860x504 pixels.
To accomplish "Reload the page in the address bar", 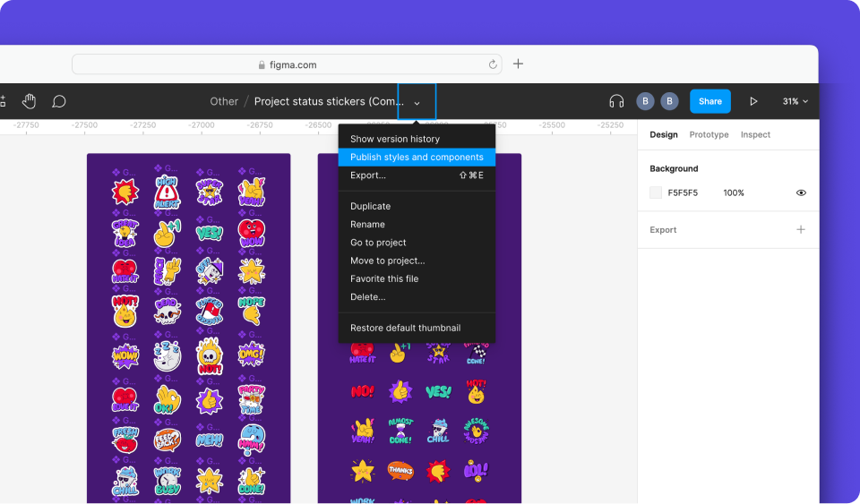I will pyautogui.click(x=493, y=64).
